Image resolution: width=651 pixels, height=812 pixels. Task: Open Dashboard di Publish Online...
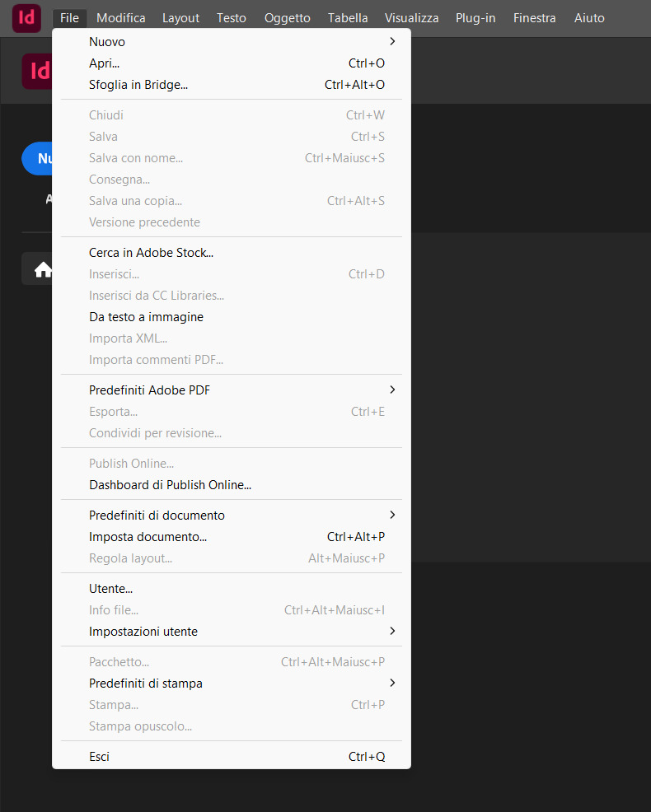pyautogui.click(x=170, y=485)
